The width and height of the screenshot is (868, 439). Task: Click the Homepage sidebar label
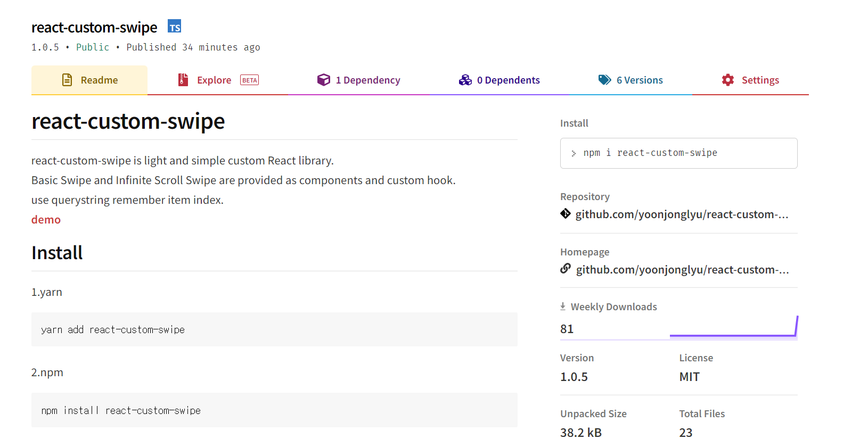click(x=585, y=252)
